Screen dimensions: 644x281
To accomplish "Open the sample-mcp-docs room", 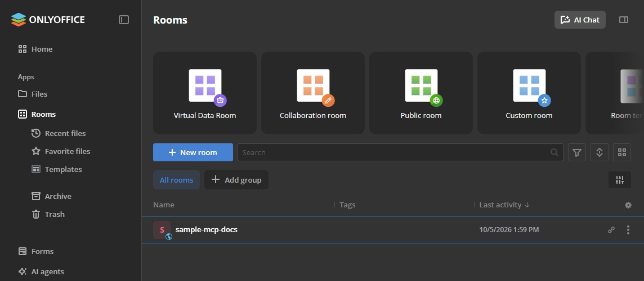I will (x=206, y=230).
